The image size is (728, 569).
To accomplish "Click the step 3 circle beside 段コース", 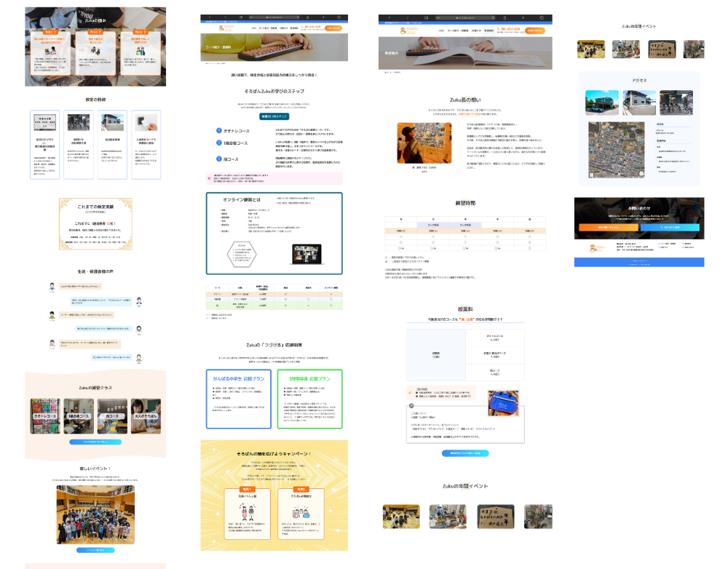I will (x=219, y=159).
